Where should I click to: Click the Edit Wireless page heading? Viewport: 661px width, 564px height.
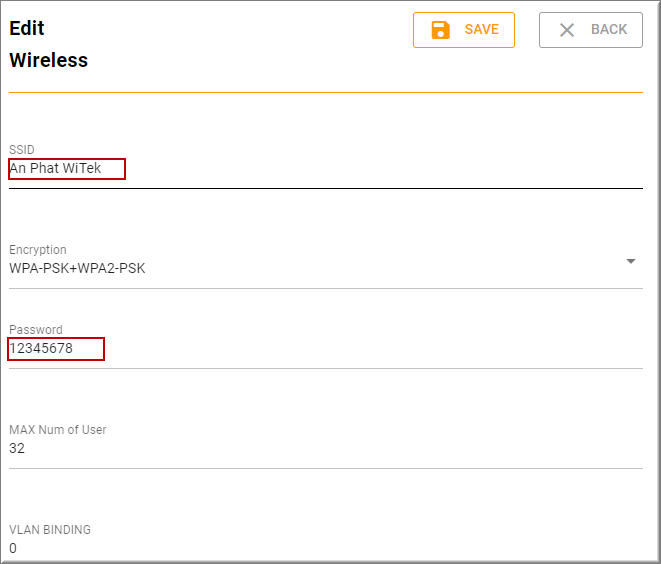(48, 44)
